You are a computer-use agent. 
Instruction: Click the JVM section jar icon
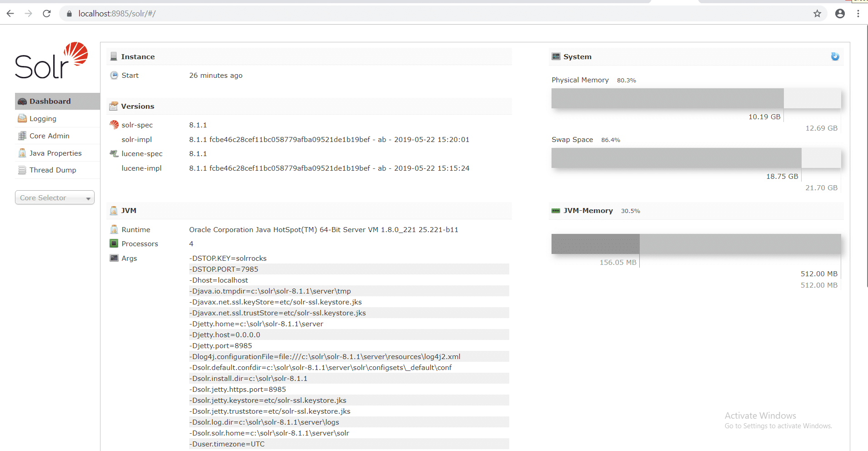(114, 210)
